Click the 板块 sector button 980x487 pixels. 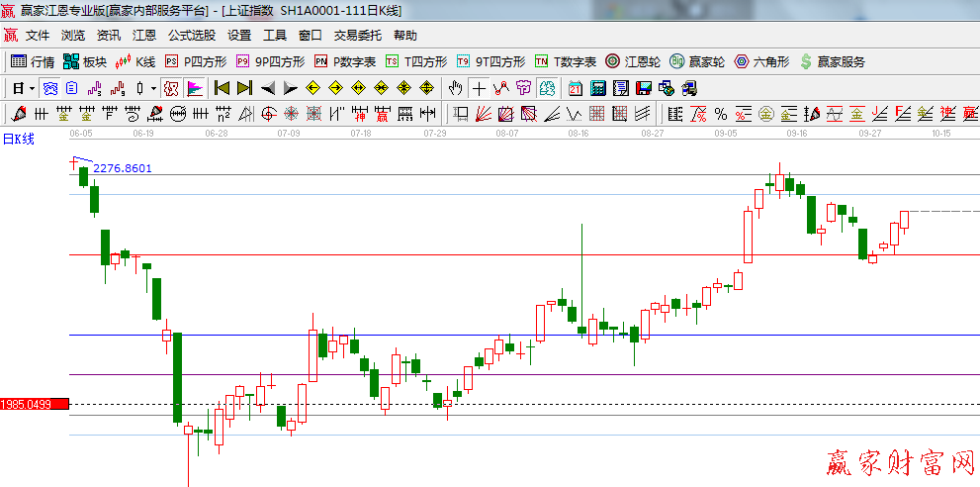tap(84, 61)
